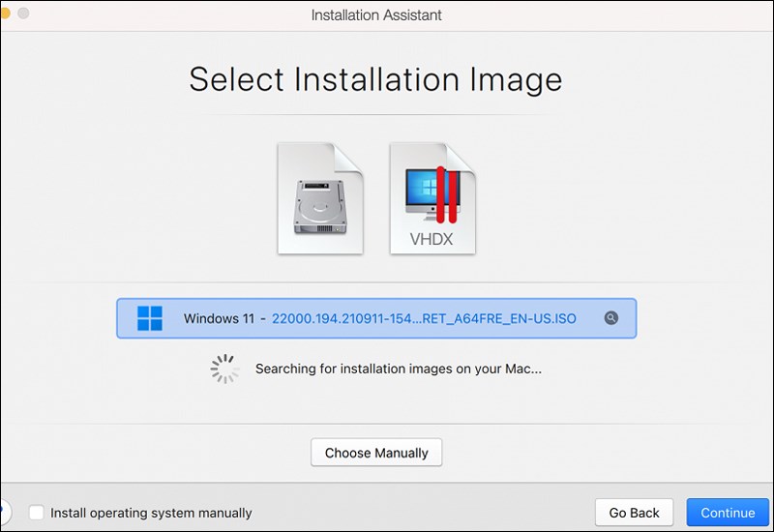Click the VHDX label on the file icon
Image resolution: width=774 pixels, height=532 pixels.
click(432, 238)
